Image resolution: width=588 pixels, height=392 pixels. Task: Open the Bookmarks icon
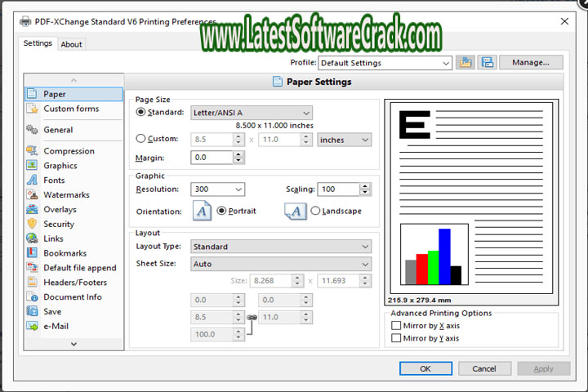pos(32,253)
